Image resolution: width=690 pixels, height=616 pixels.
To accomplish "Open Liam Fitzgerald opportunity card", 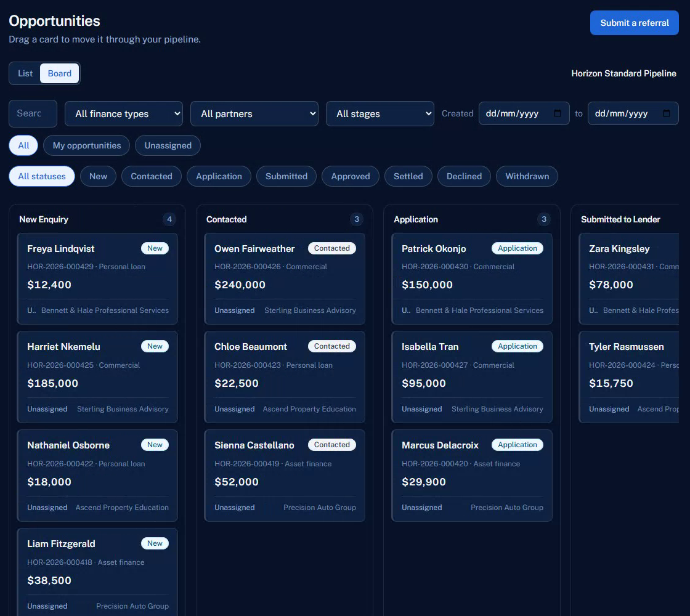I will 97,572.
